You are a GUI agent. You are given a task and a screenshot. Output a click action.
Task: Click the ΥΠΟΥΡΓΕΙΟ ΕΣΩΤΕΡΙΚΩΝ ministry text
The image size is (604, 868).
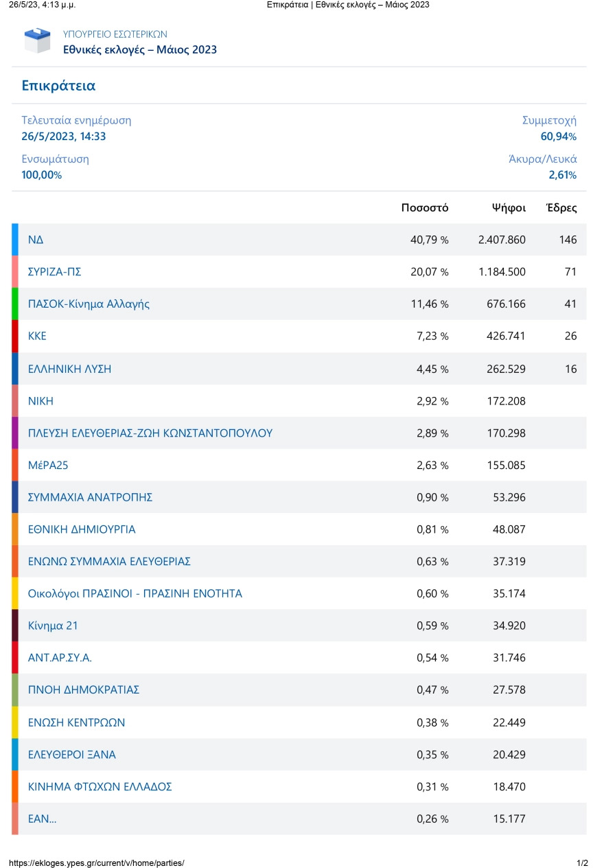[115, 34]
